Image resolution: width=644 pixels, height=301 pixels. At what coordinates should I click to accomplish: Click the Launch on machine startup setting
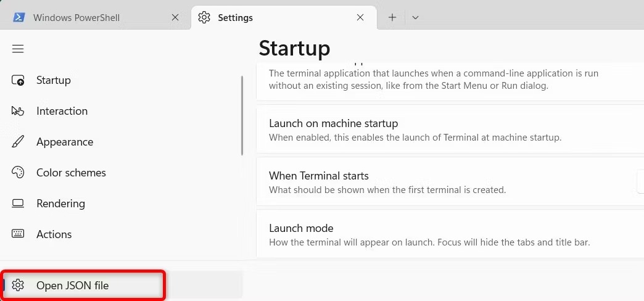pyautogui.click(x=450, y=129)
